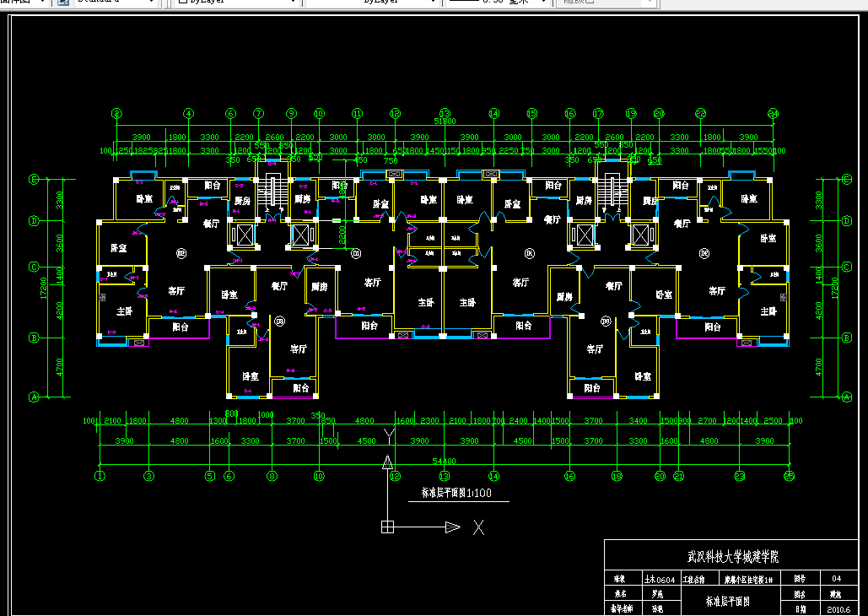Screen dimensions: 868x616
Task: Open the ByLayer color control dropdown
Action: (238, 3)
